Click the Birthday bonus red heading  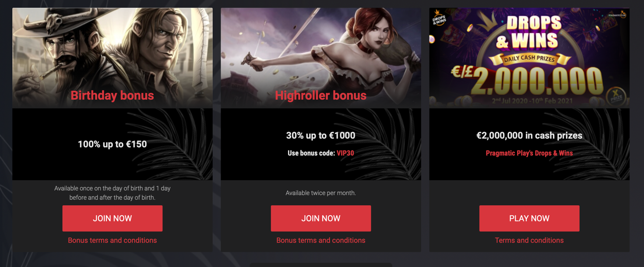112,96
